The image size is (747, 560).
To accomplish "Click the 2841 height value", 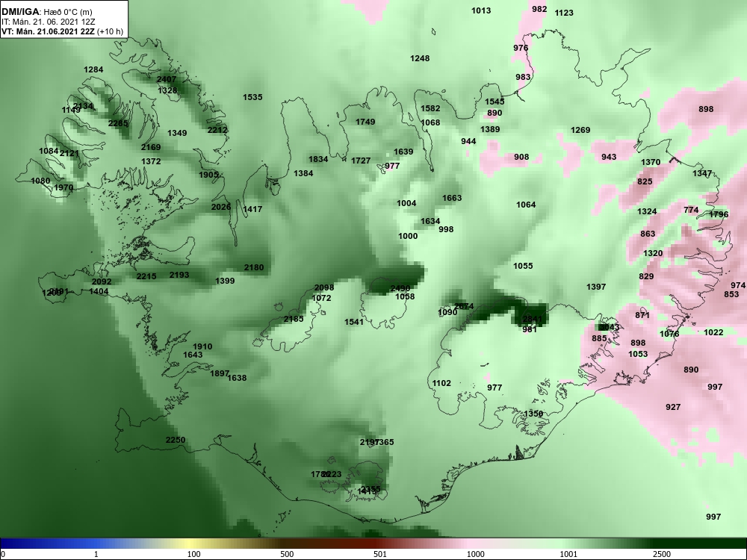I will point(532,319).
